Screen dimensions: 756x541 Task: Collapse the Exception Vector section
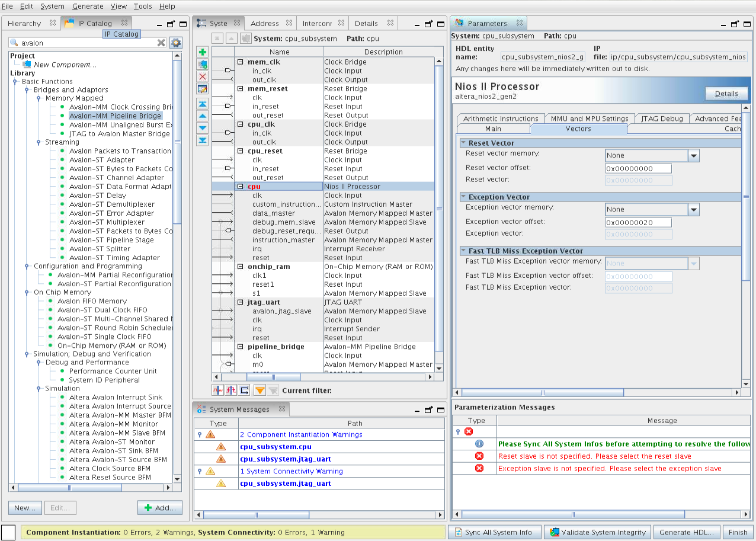[x=463, y=197]
